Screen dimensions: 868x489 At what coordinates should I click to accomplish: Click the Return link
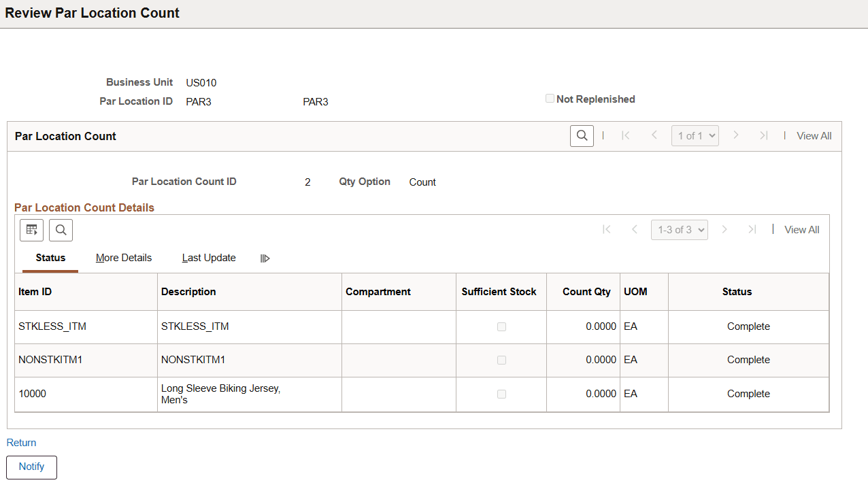(21, 443)
